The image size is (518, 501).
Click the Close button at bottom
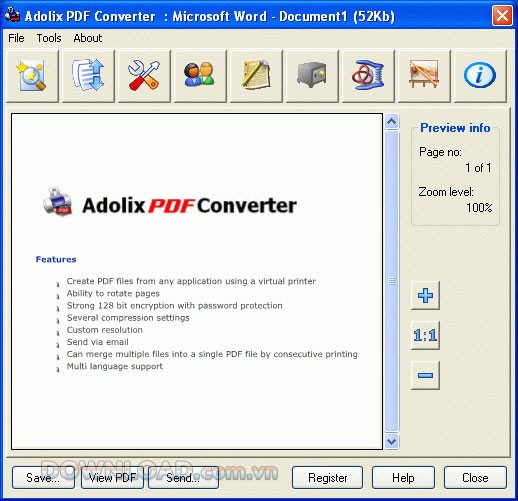click(475, 478)
